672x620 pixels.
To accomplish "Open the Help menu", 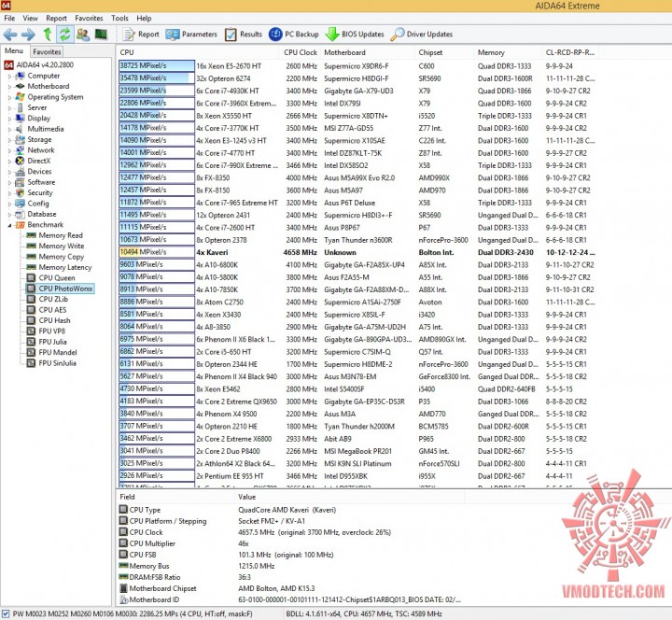I will point(144,18).
